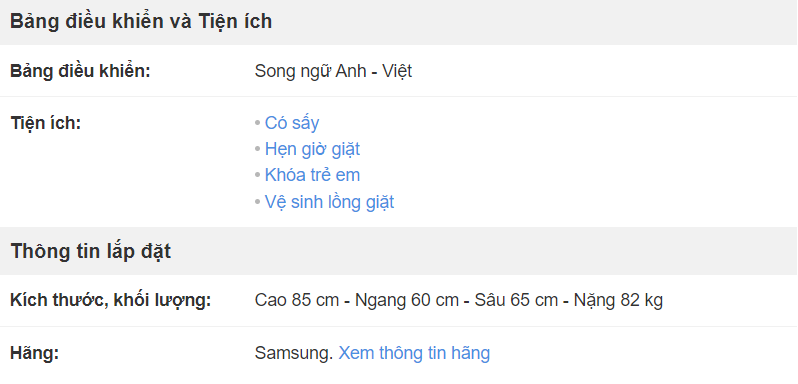Open the Vệ sinh lồng giặt link
Image resolution: width=798 pixels, height=384 pixels.
(x=329, y=202)
